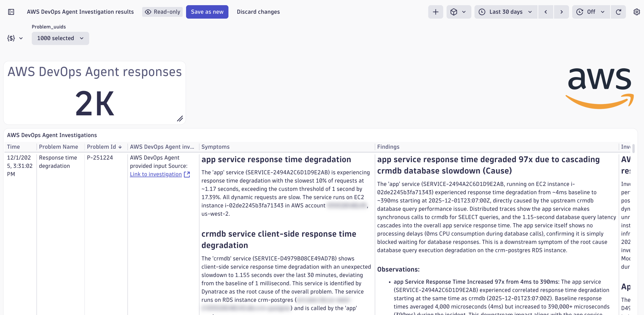
Task: Open the Problem_uuids 1000 selected dropdown
Action: coord(60,38)
